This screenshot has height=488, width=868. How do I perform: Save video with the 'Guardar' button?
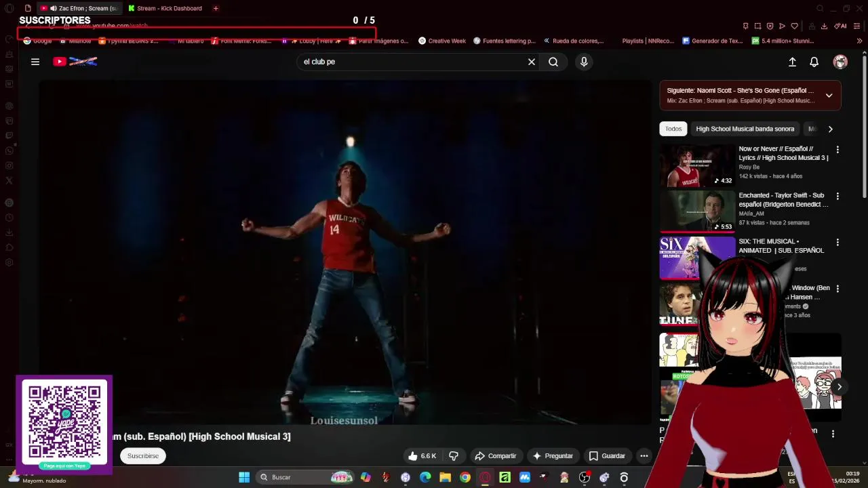click(607, 456)
